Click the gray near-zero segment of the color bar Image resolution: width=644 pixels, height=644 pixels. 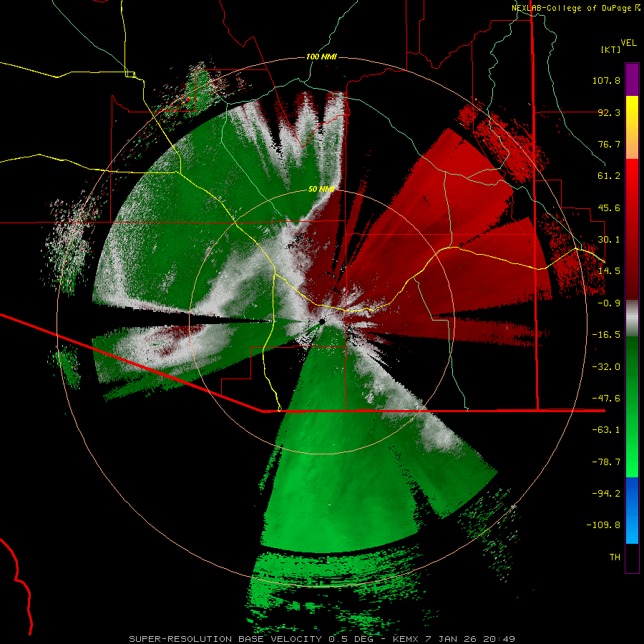[632, 318]
